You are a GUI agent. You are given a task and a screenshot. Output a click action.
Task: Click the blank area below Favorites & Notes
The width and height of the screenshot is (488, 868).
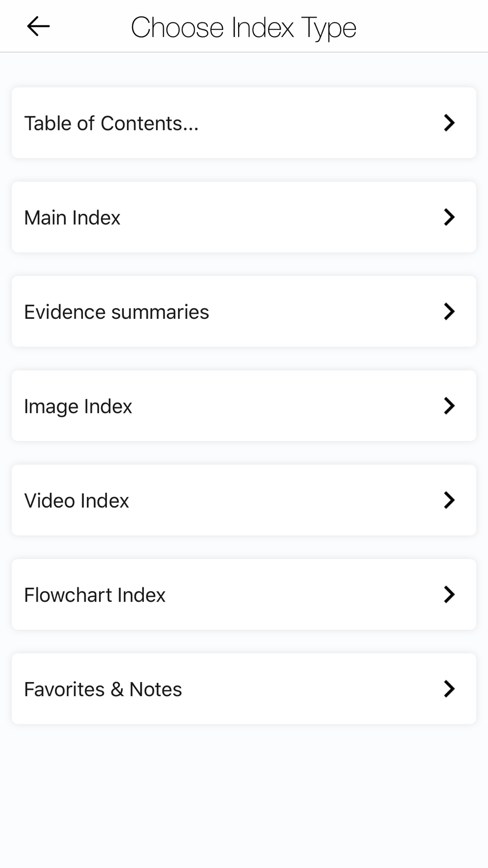pyautogui.click(x=244, y=796)
